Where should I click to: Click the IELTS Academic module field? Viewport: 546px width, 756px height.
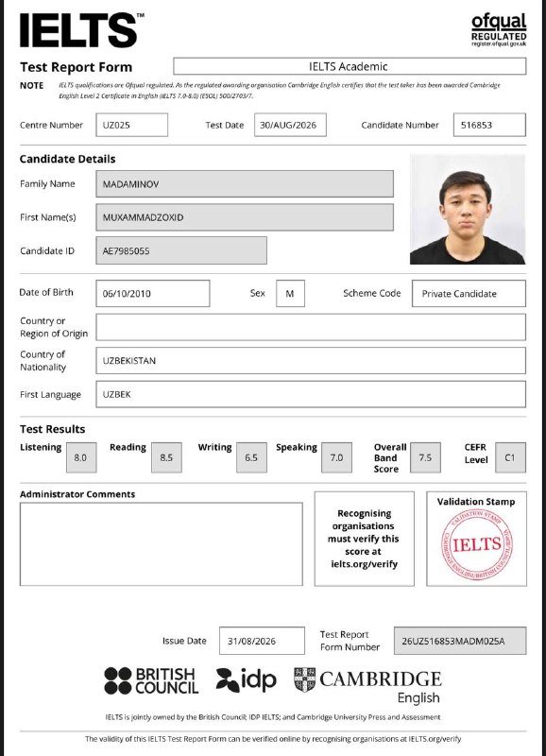coord(350,66)
